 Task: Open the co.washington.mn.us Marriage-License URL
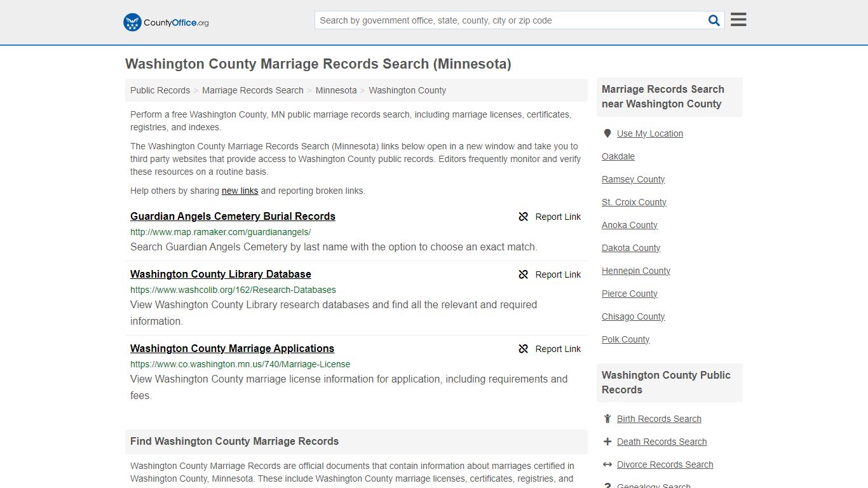click(x=240, y=364)
